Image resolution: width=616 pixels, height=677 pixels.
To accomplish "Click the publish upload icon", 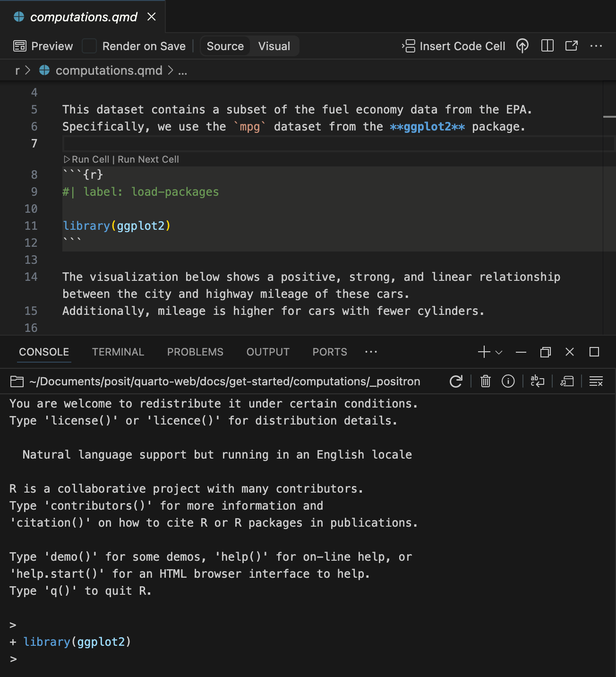I will 522,46.
